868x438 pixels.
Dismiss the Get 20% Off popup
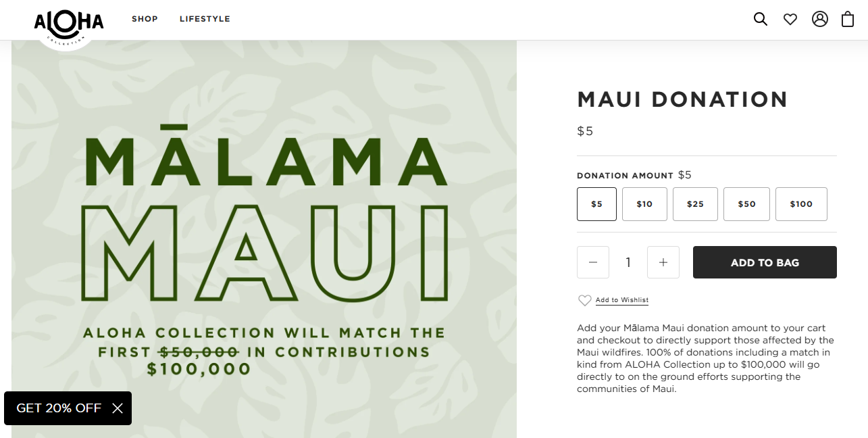coord(118,408)
